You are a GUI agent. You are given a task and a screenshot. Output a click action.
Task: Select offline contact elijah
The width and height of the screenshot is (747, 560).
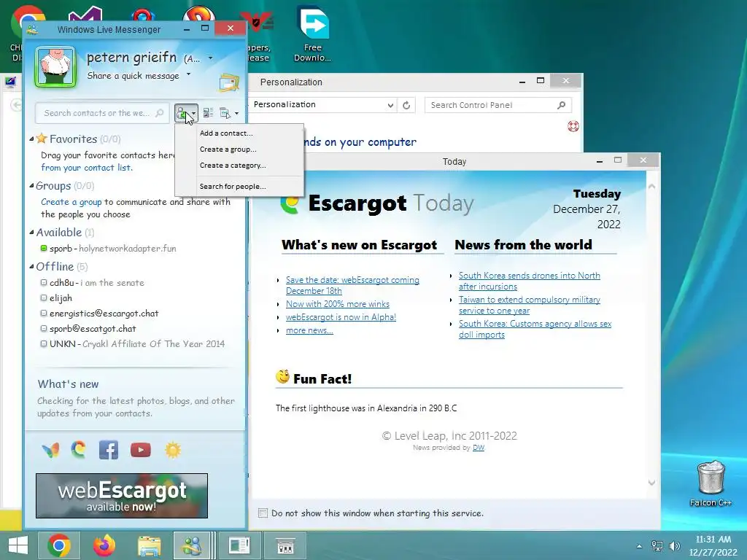56,298
